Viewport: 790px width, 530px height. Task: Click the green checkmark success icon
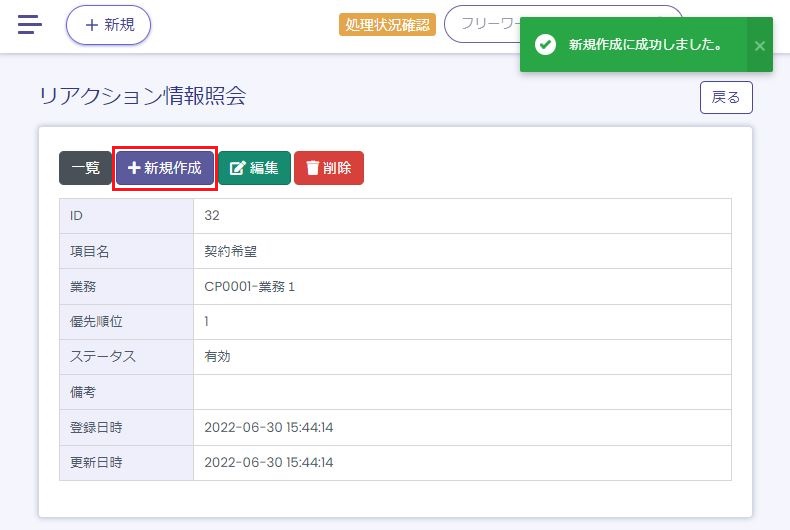coord(545,45)
